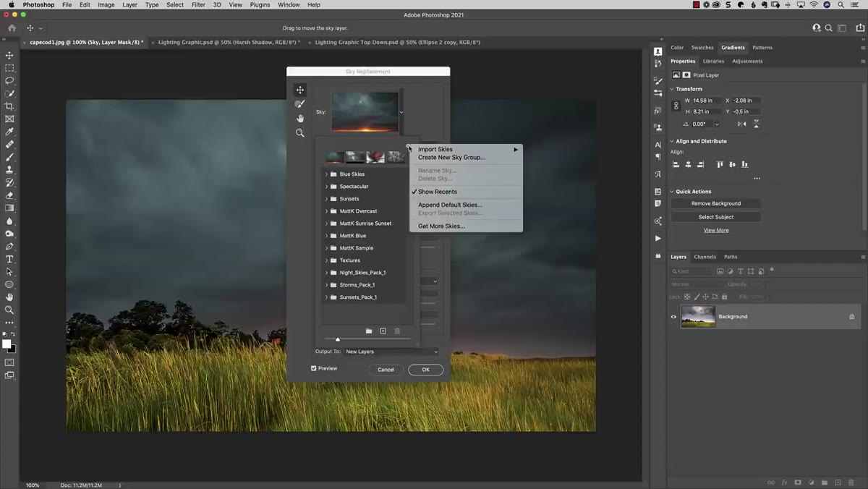The width and height of the screenshot is (868, 489).
Task: Click the create new sky plus icon
Action: [383, 331]
